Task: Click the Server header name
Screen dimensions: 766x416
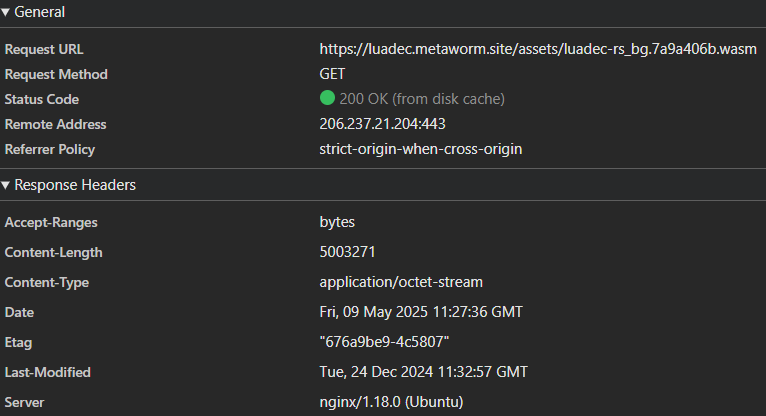Action: coord(26,402)
